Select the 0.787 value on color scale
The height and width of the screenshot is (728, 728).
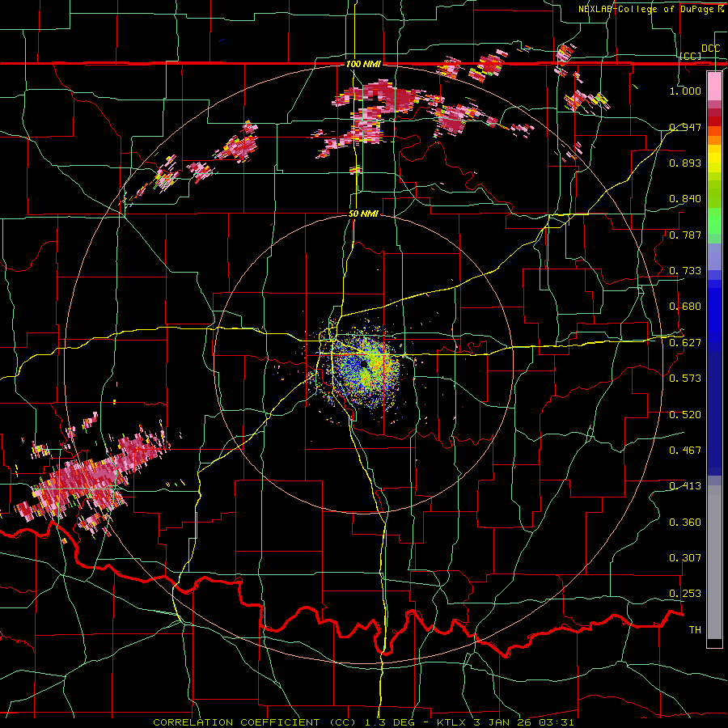pos(685,235)
